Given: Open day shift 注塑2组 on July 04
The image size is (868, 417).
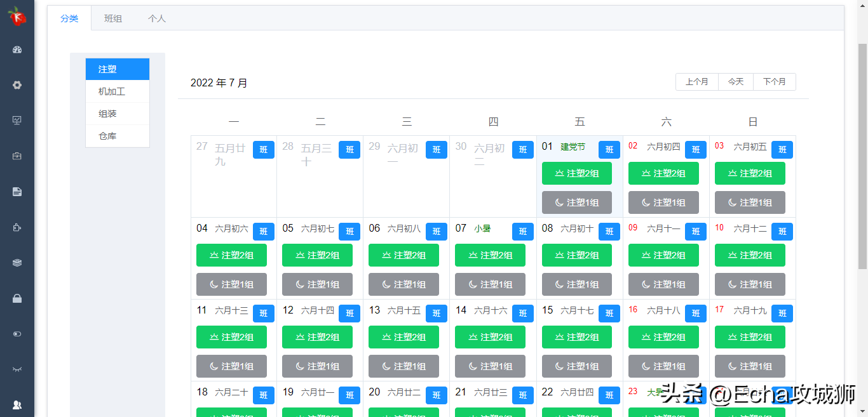Looking at the screenshot, I should click(231, 255).
